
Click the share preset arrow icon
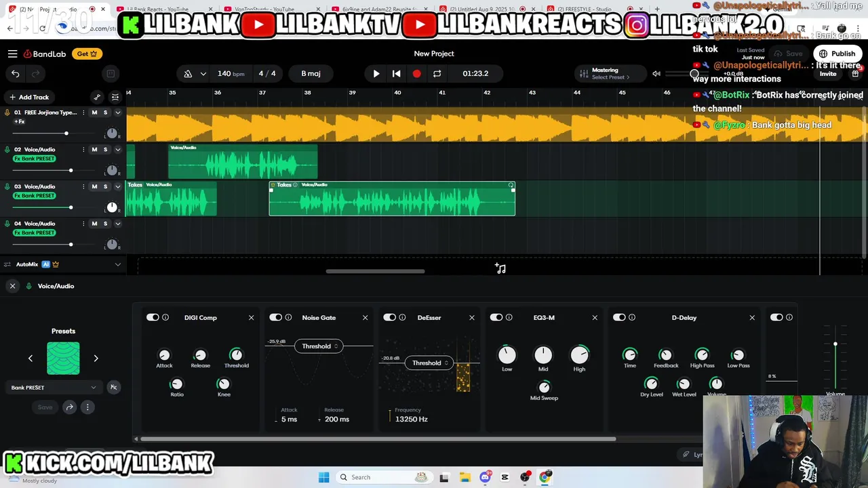pyautogui.click(x=69, y=407)
